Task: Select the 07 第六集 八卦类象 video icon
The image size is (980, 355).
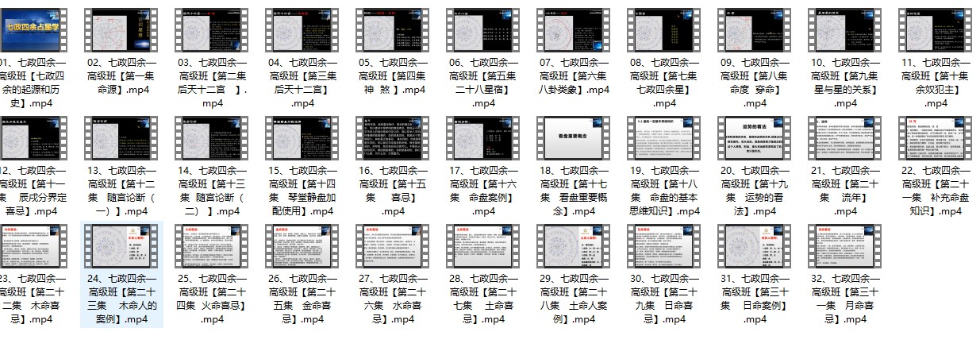Action: pyautogui.click(x=574, y=29)
